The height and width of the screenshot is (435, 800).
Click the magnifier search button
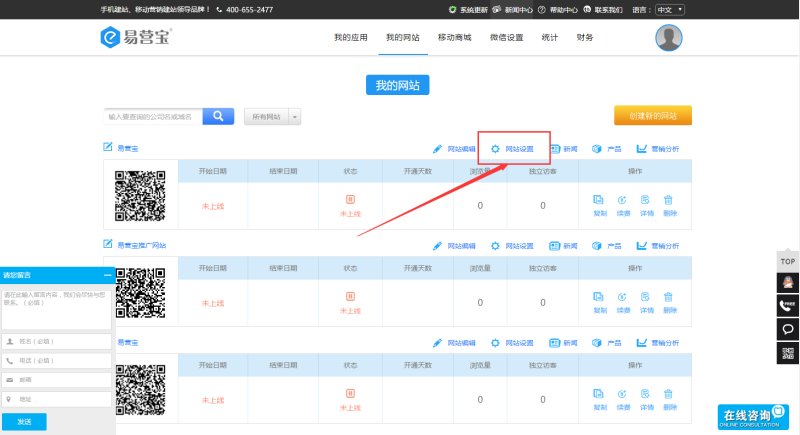click(x=218, y=117)
